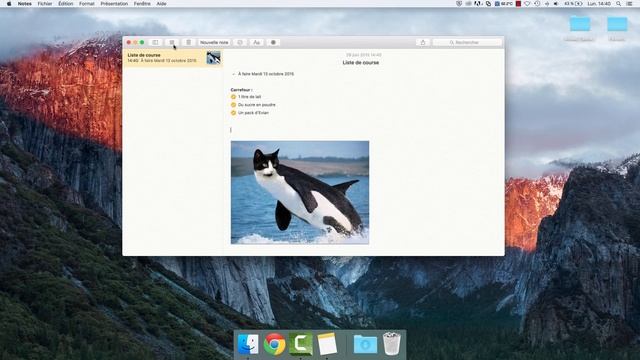640x360 pixels.
Task: Open the Notes application menu
Action: (24, 4)
